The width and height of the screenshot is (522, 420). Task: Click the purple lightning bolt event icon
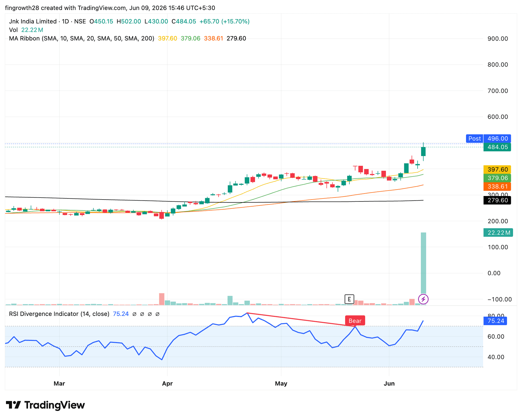tap(423, 299)
